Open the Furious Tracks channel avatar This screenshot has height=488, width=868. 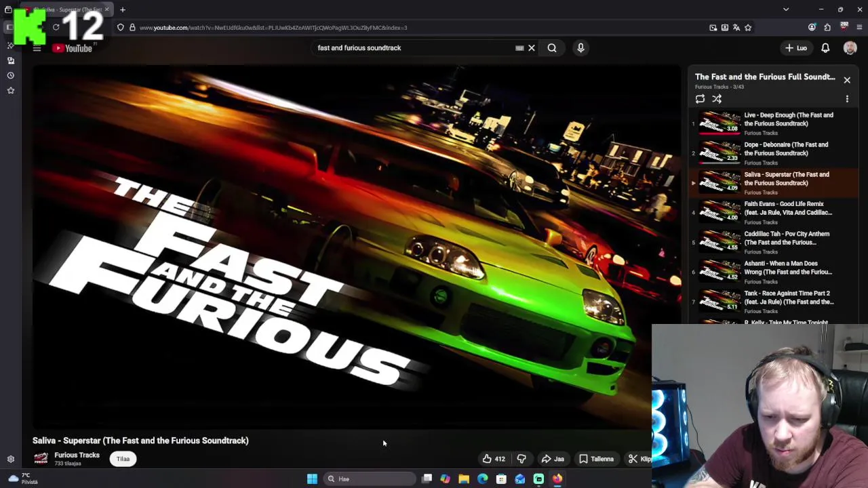coord(41,459)
